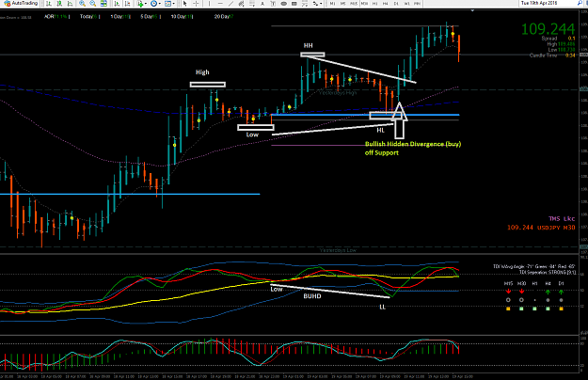Image resolution: width=588 pixels, height=380 pixels.
Task: Click the '109.244 USDJPY M30' label
Action: coord(541,227)
